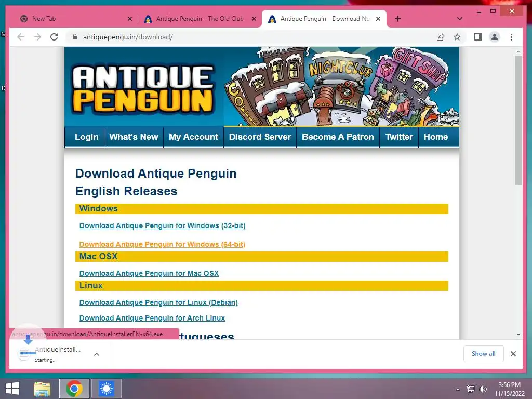Open the blue sun app in taskbar
Screen dimensions: 532x399
[106, 389]
